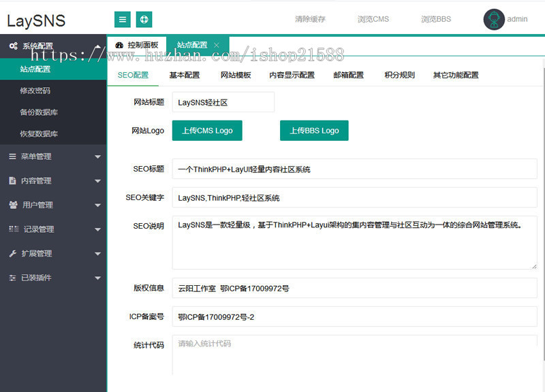Viewport: 545px width, 392px height.
Task: Expand the 扩展管理 section
Action: 97,253
